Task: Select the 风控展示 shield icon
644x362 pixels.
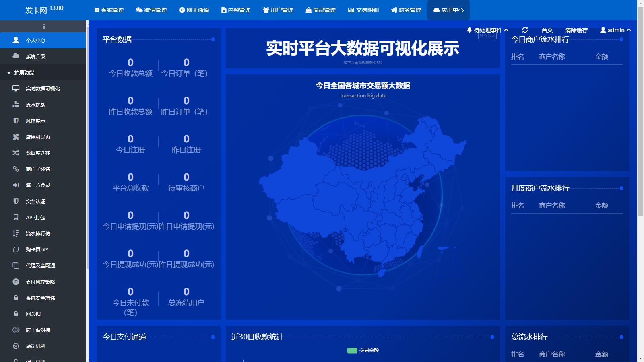Action: pos(16,121)
